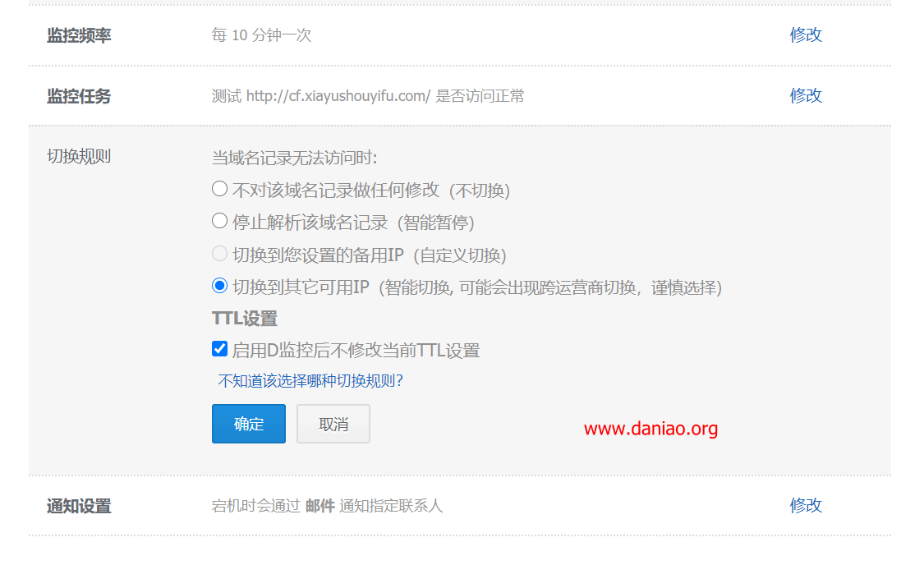Click the bold 邮件 notification text
This screenshot has height=565, width=924.
pos(320,506)
